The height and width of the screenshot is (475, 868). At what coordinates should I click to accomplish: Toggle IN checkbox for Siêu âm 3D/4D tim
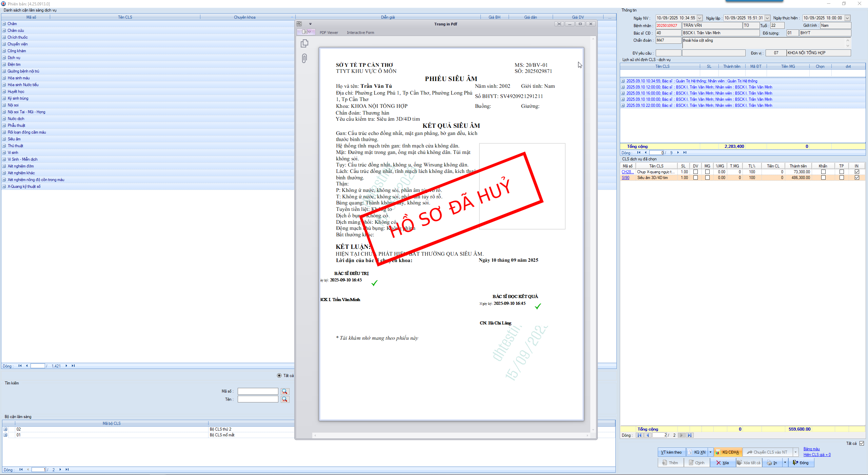857,178
